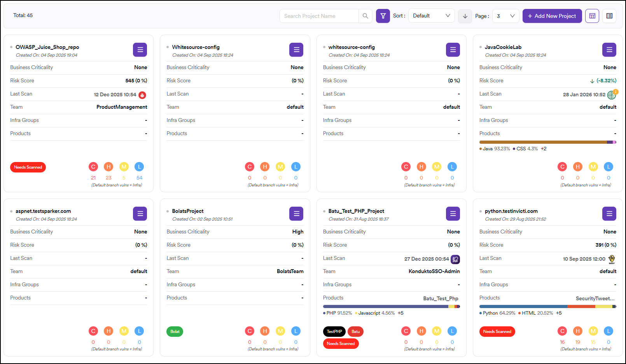Focus the Search Project Name field

tap(319, 16)
